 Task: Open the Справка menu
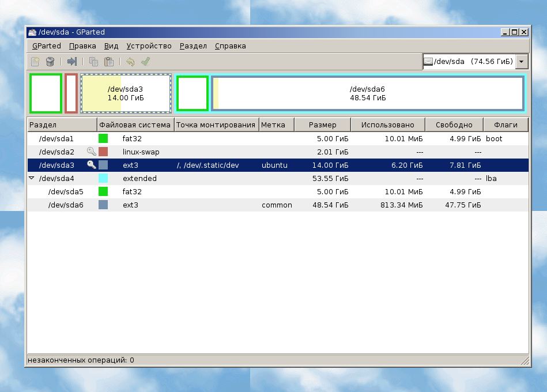(x=230, y=46)
